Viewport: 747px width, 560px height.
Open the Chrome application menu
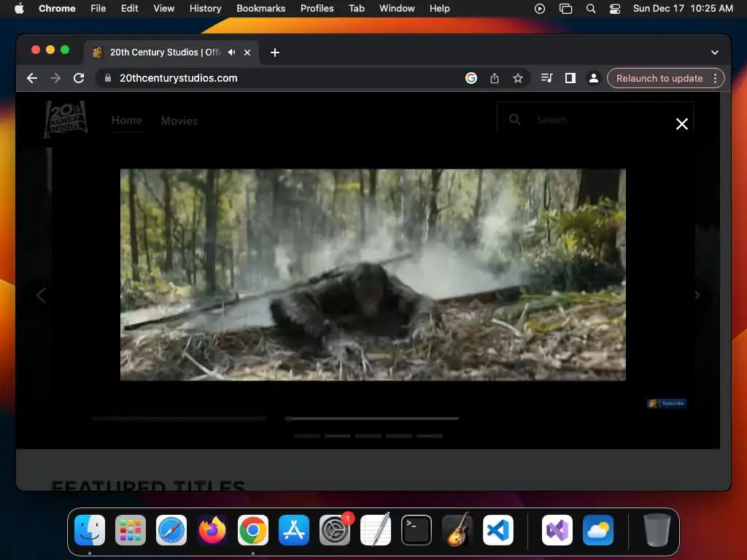pyautogui.click(x=57, y=9)
